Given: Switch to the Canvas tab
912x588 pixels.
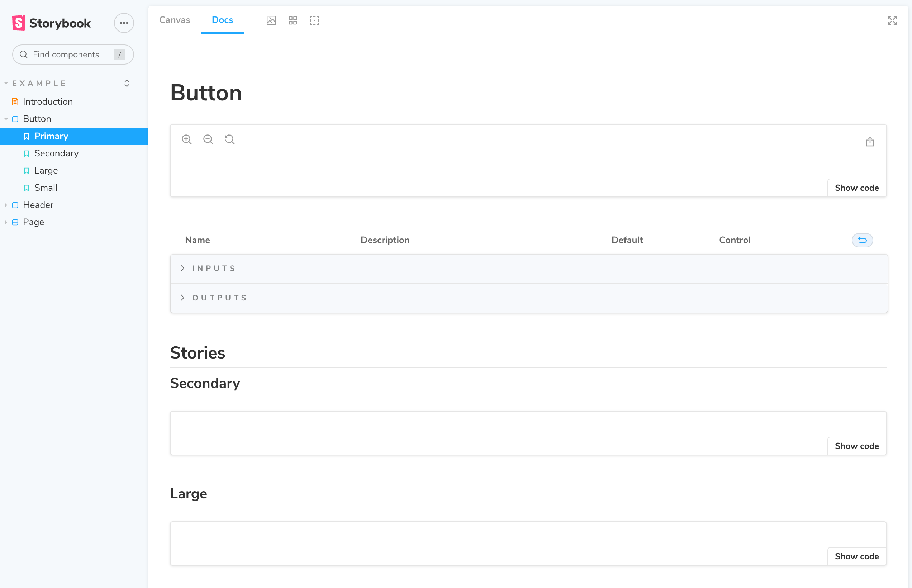Looking at the screenshot, I should pyautogui.click(x=175, y=20).
